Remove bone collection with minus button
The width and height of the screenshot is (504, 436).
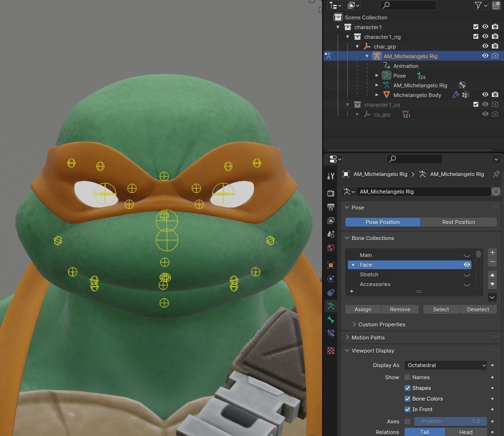tap(492, 262)
